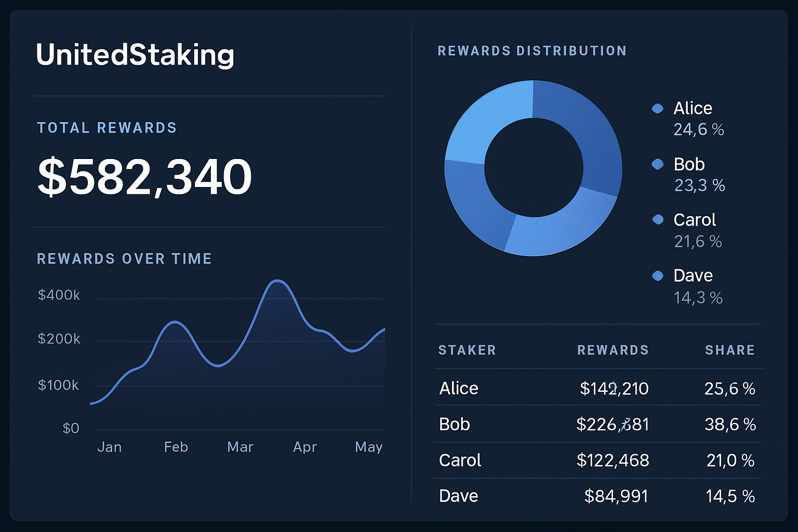Click the TOTAL REWARDS $582,340 value
This screenshot has width=798, height=532.
coord(144,177)
